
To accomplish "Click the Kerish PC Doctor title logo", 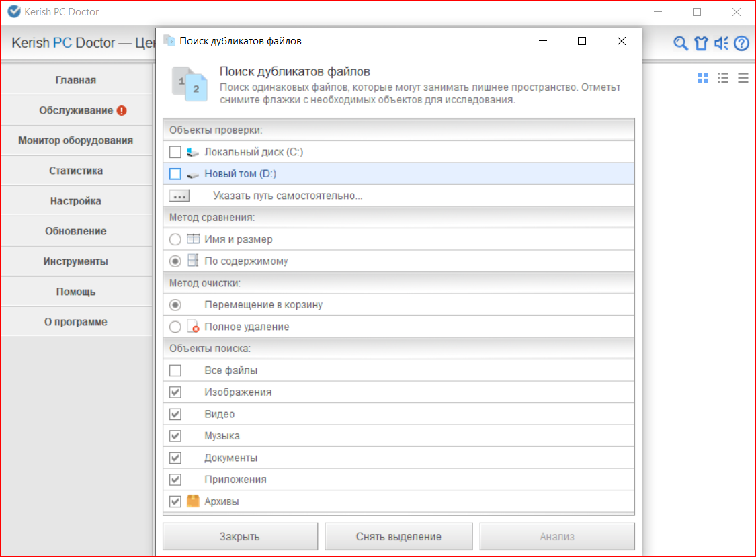I will pos(15,11).
